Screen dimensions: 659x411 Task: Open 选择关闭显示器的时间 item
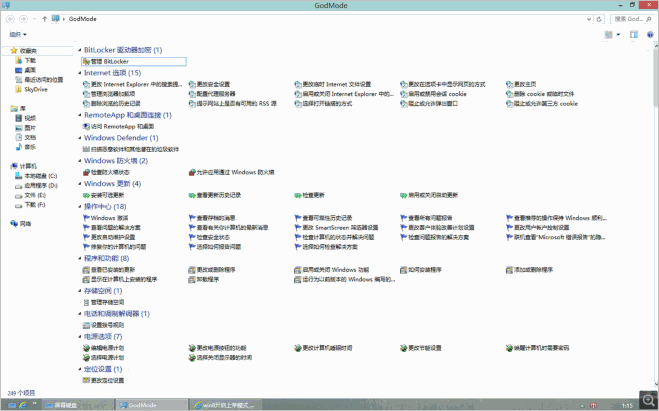pyautogui.click(x=220, y=358)
